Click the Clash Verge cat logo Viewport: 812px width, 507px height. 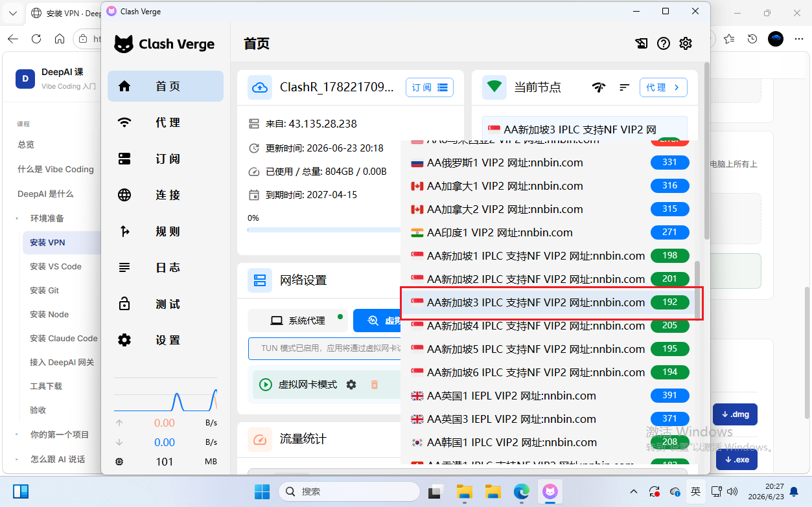(x=124, y=44)
